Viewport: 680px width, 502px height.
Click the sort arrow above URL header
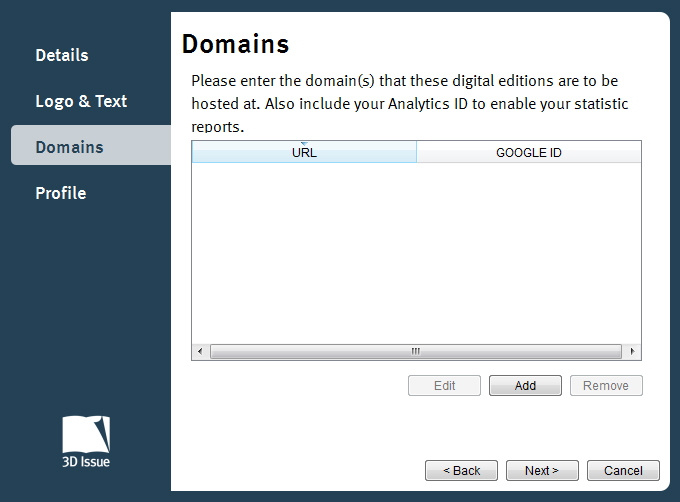pyautogui.click(x=304, y=144)
